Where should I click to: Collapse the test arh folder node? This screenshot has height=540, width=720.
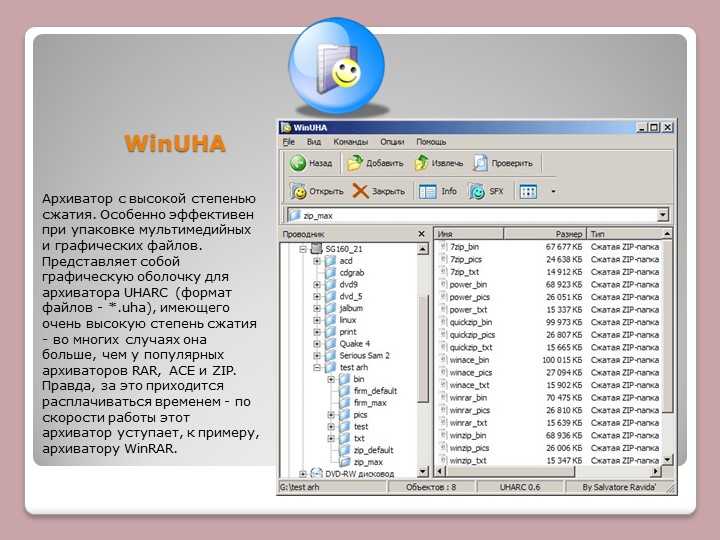[x=317, y=368]
